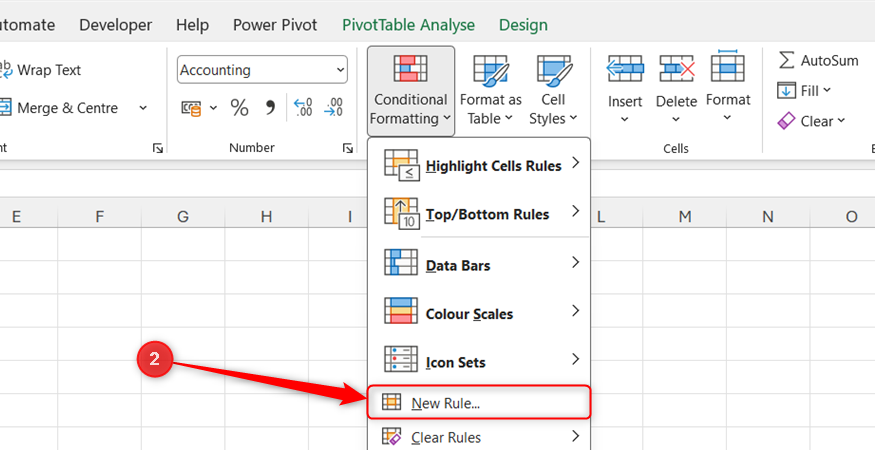Expand the Icon Sets chevron arrow
Viewport: 875px width, 450px height.
click(575, 359)
